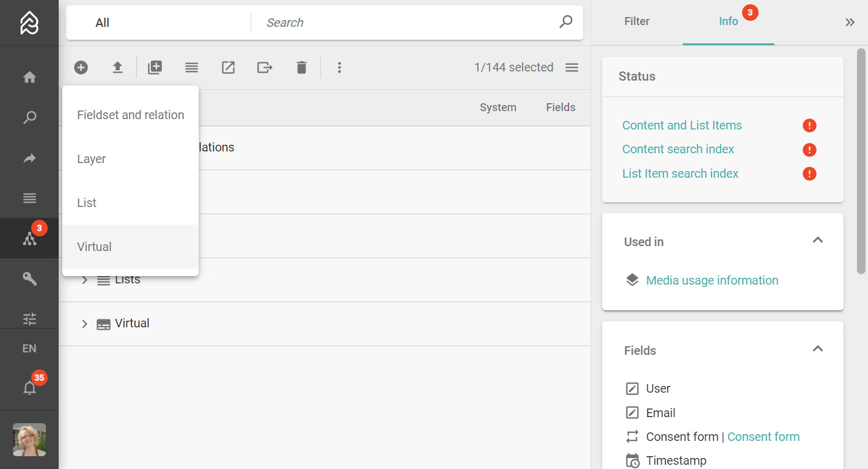Open the list items icon in sidebar
The width and height of the screenshot is (868, 469).
(x=29, y=198)
